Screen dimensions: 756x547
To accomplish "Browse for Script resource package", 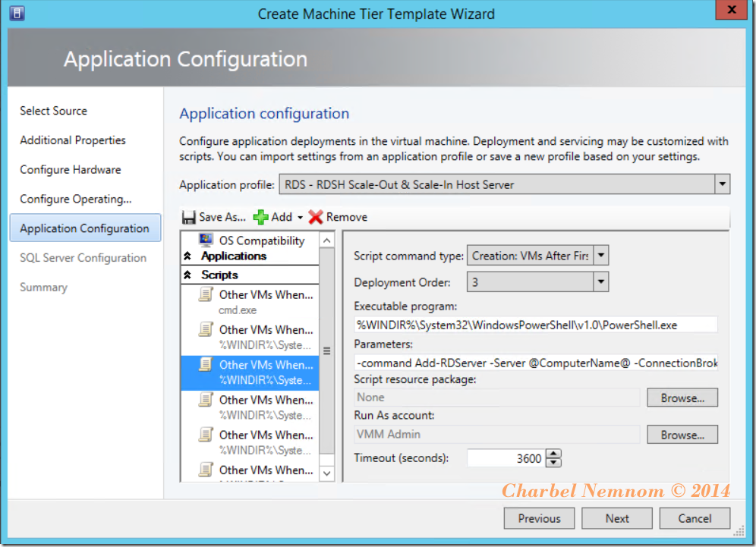I will [682, 398].
